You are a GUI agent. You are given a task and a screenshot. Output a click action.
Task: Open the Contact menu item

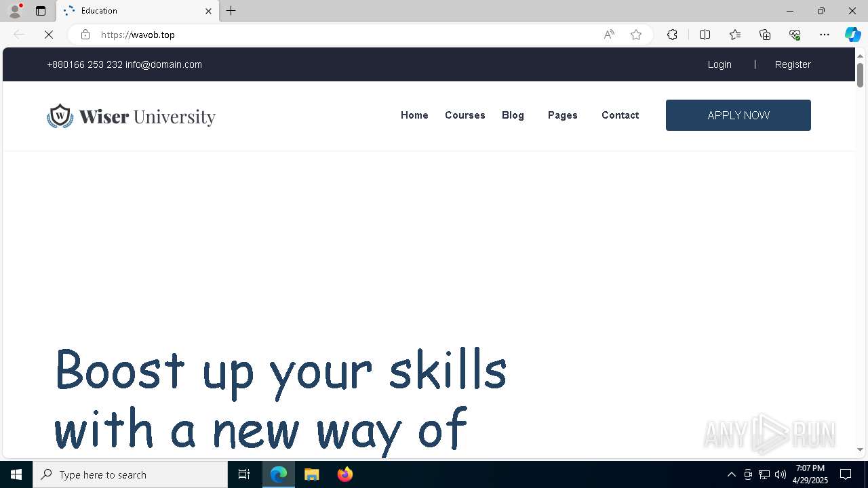pos(620,115)
